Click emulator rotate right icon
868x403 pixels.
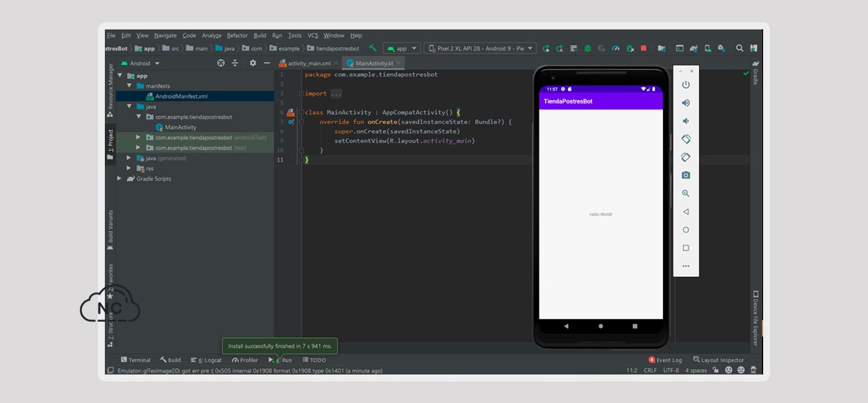(x=686, y=157)
